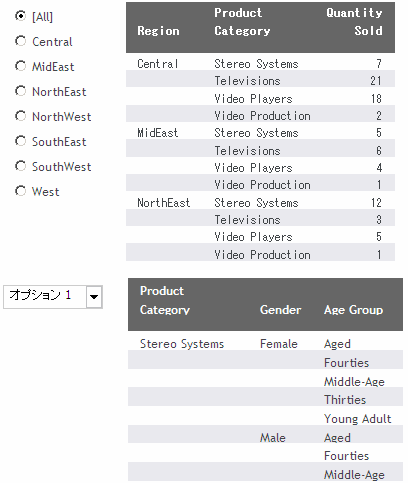
Task: Select the MidEast region cell in table
Action: pyautogui.click(x=158, y=133)
